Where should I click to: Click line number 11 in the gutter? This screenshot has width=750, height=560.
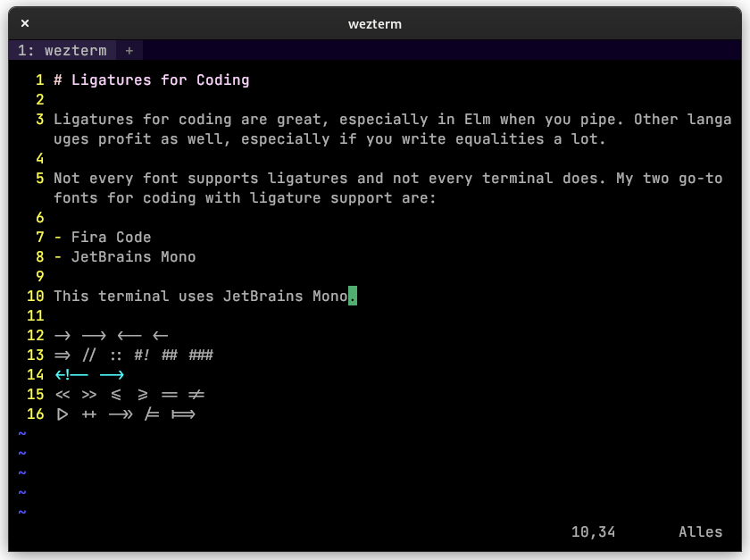click(36, 316)
